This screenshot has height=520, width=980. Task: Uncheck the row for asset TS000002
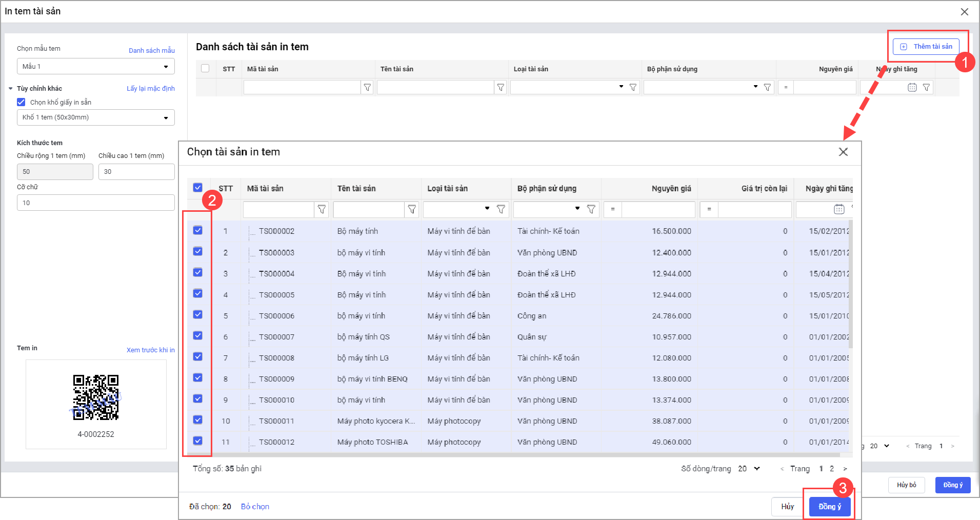pos(198,230)
